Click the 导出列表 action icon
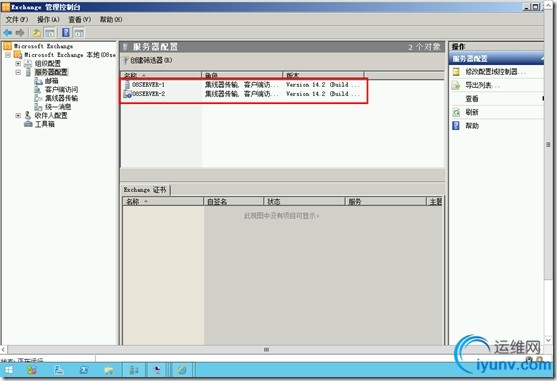Viewport: 557px width, 381px height. [x=456, y=85]
